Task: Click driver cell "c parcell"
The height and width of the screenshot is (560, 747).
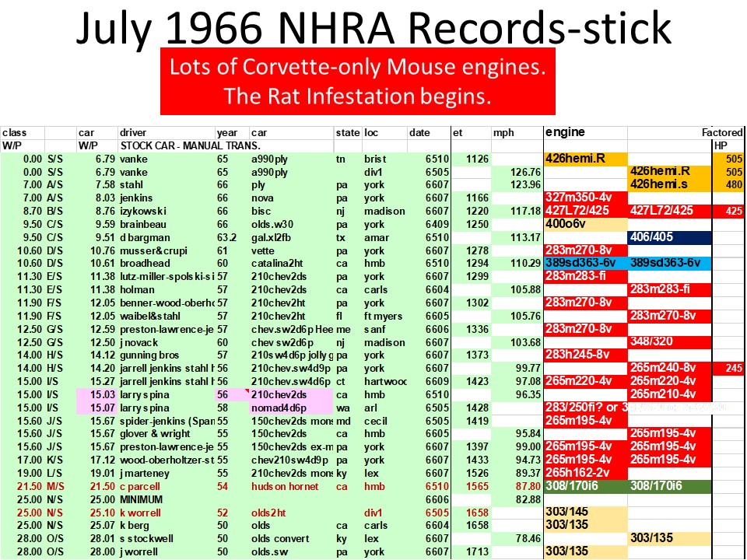Action: pyautogui.click(x=139, y=487)
